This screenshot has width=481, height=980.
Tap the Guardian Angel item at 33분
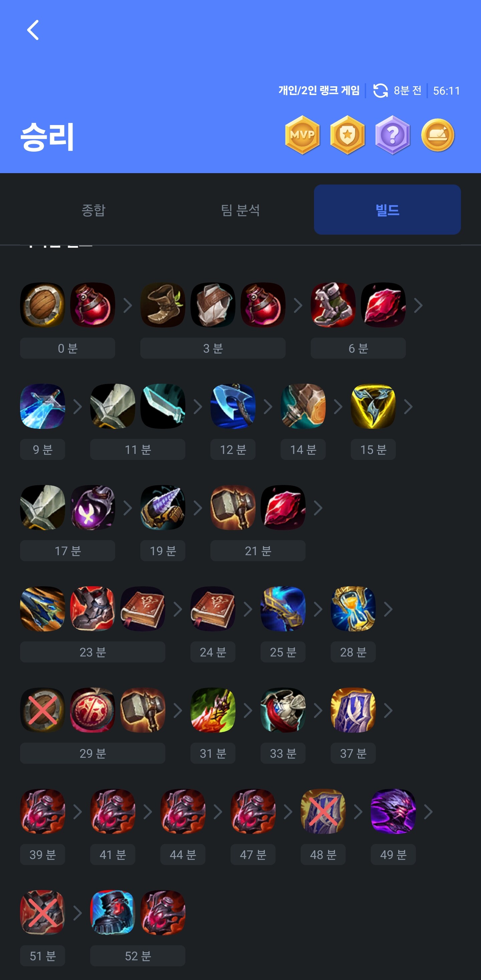pos(283,710)
